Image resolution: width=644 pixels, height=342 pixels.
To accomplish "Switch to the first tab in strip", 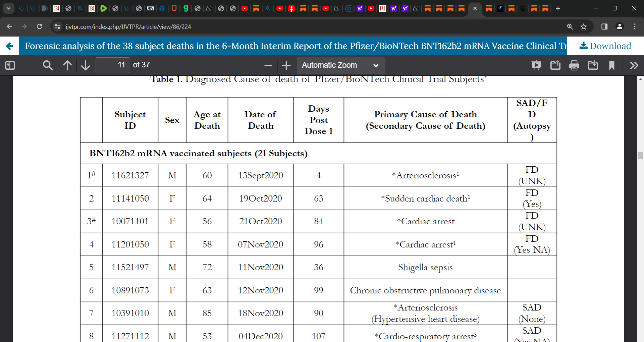I will click(x=21, y=8).
